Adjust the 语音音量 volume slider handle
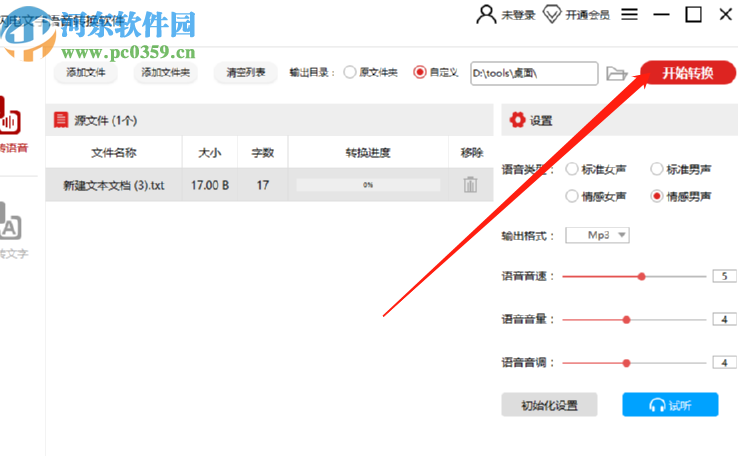 (626, 320)
